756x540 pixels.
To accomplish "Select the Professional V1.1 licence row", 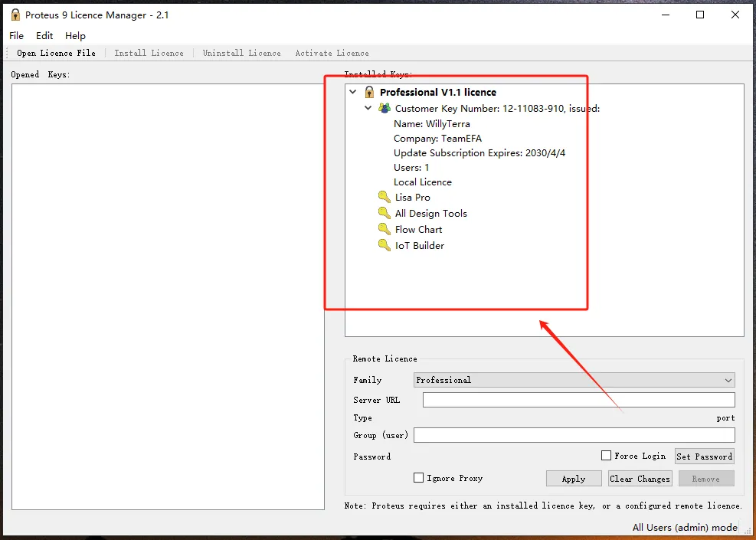I will tap(438, 92).
